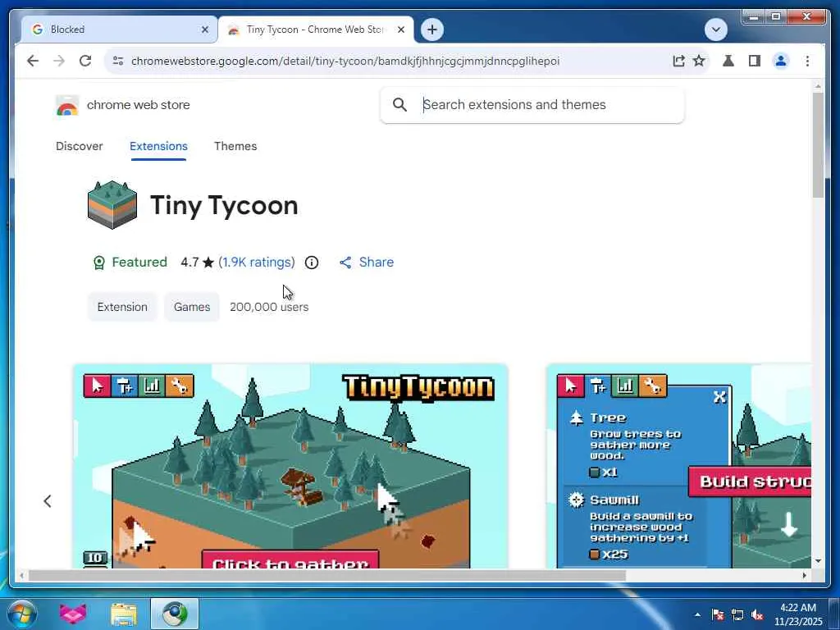Click the Tiny Tycoon title heading
Screen dimensions: 840x630
[224, 205]
